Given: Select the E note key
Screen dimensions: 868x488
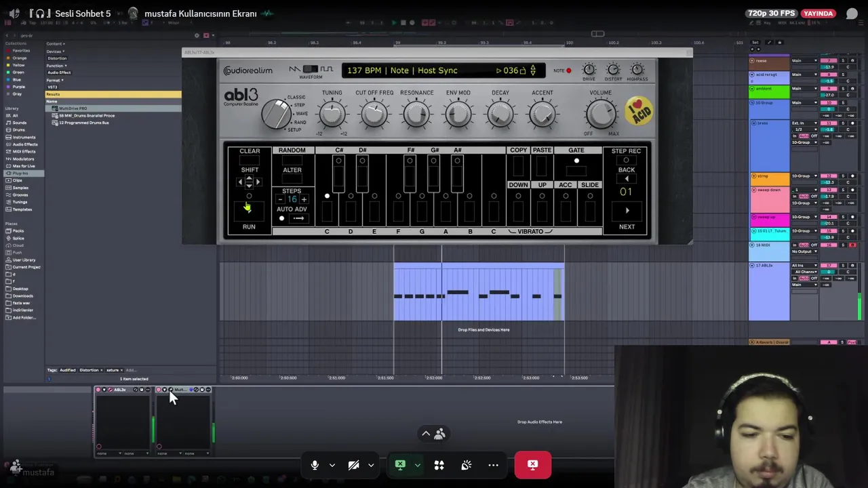Looking at the screenshot, I should [374, 210].
